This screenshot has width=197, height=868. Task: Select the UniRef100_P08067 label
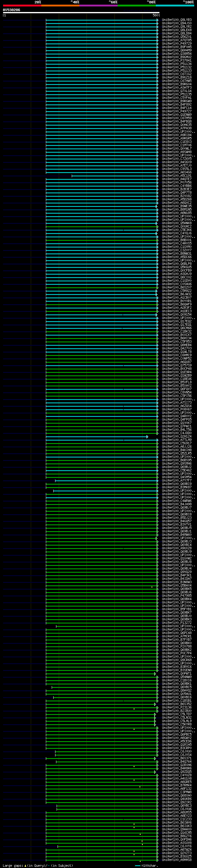177,410
